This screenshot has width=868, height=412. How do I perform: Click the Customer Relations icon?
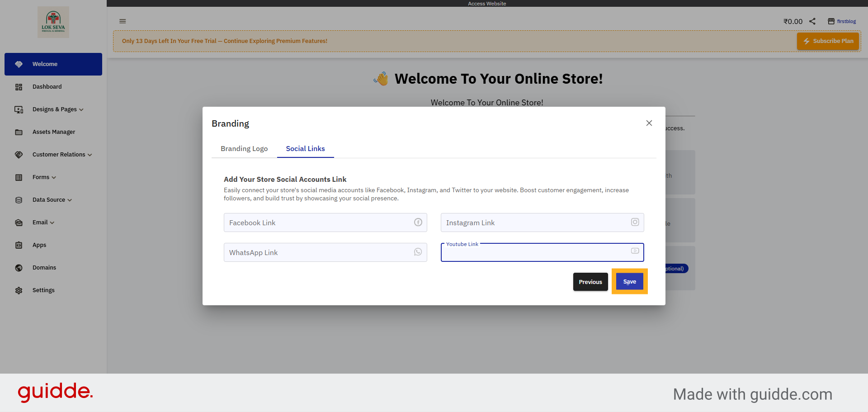click(x=19, y=155)
